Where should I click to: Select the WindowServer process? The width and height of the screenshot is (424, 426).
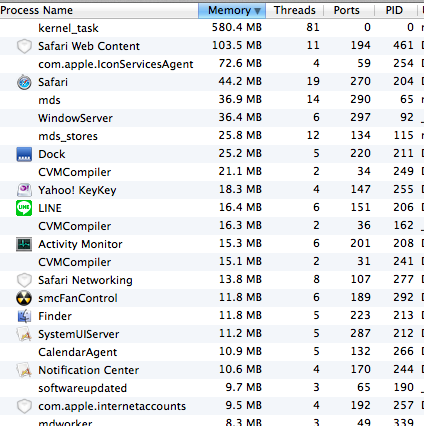coord(75,118)
